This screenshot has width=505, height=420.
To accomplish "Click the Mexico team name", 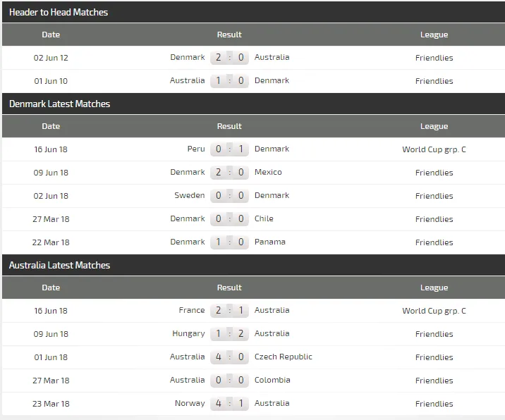I will click(268, 173).
